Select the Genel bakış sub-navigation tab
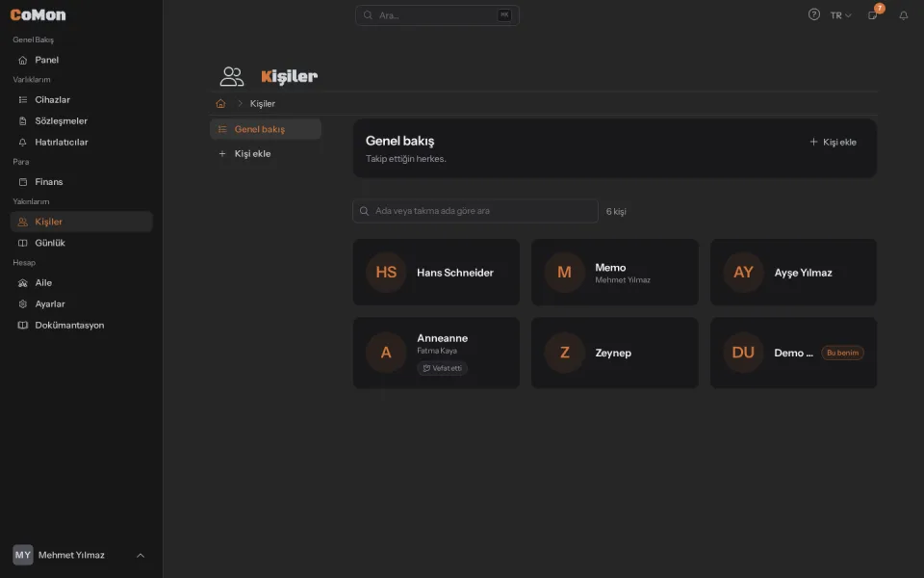This screenshot has width=924, height=578. (266, 129)
